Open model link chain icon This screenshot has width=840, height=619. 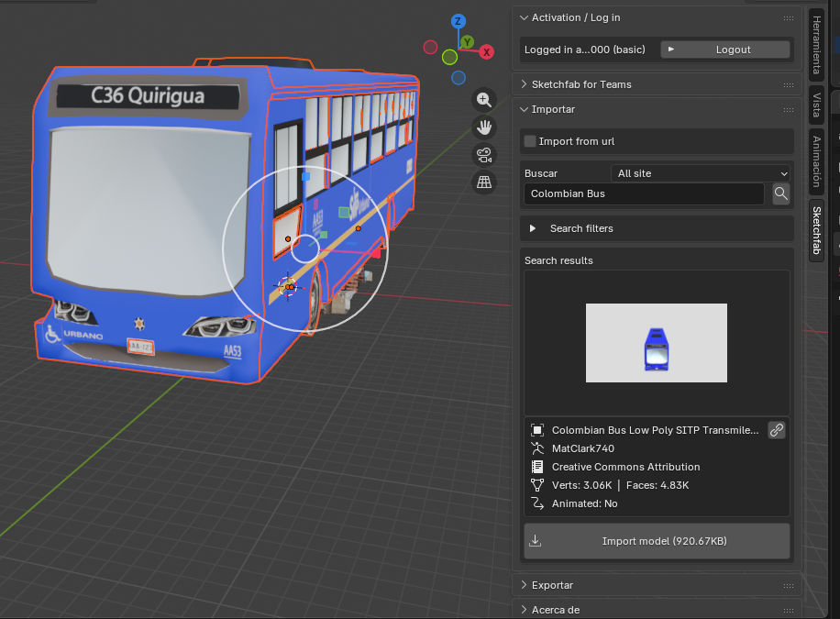[777, 430]
